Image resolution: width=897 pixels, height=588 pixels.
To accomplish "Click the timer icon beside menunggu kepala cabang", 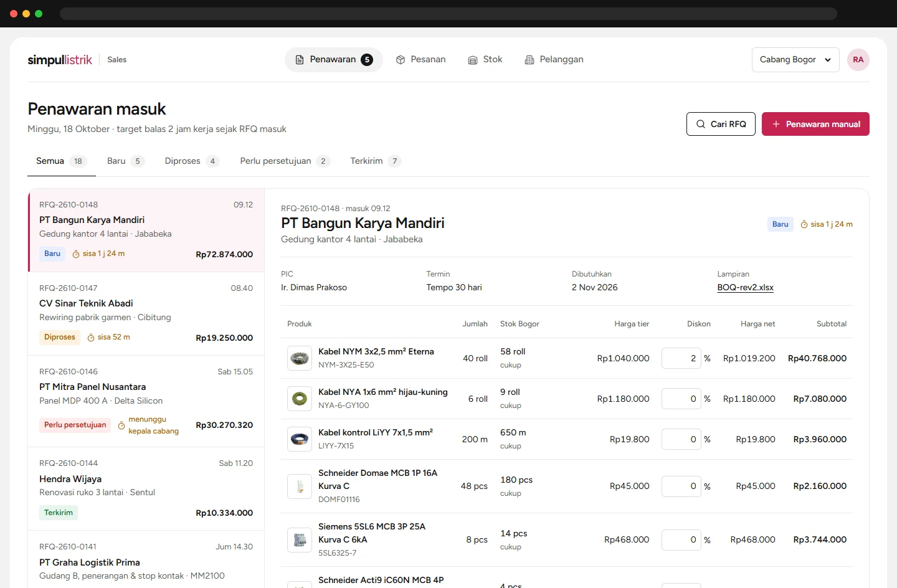I will [x=121, y=425].
